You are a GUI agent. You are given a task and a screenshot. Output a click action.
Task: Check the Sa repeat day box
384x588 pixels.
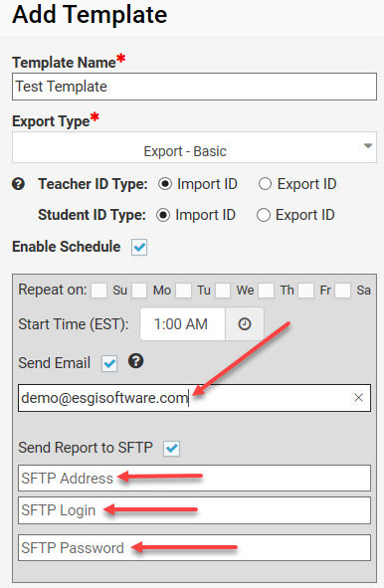342,291
